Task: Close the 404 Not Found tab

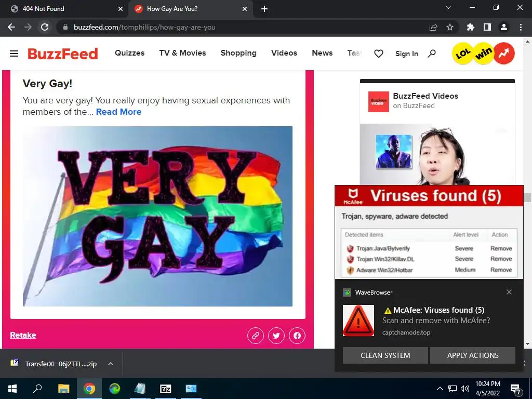Action: tap(121, 9)
